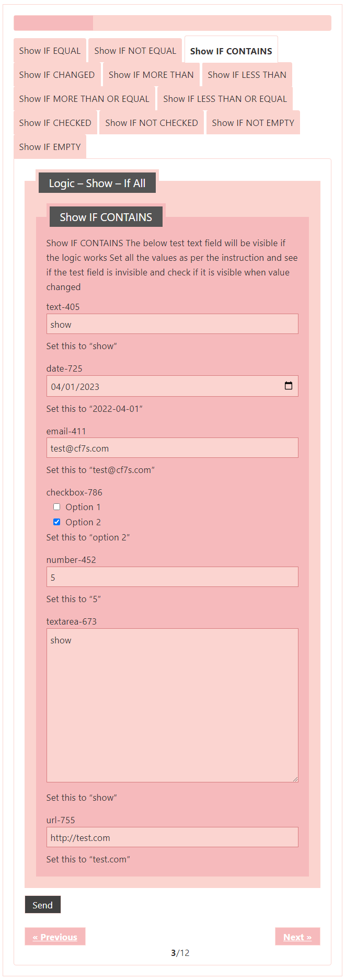
Task: Focus the url-755 input field
Action: [x=172, y=837]
